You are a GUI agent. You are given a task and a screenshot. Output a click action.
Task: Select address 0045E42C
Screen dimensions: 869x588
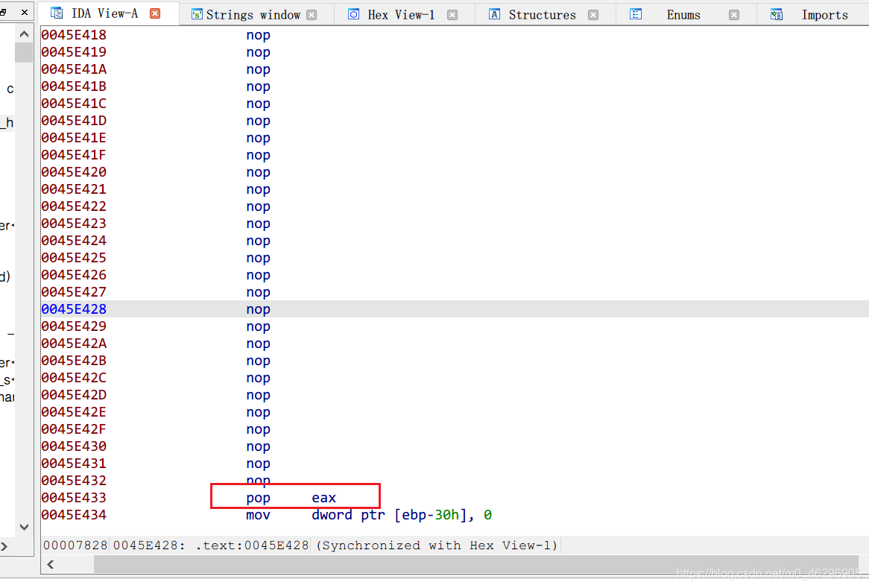tap(74, 378)
